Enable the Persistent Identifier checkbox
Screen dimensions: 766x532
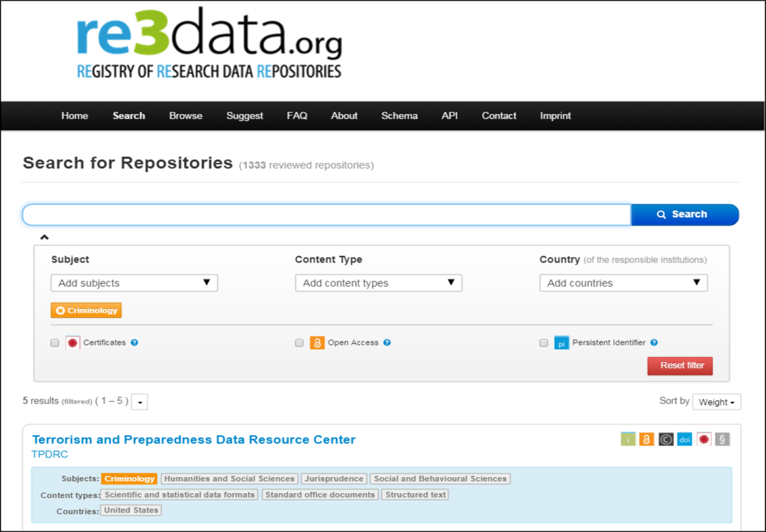pyautogui.click(x=543, y=342)
